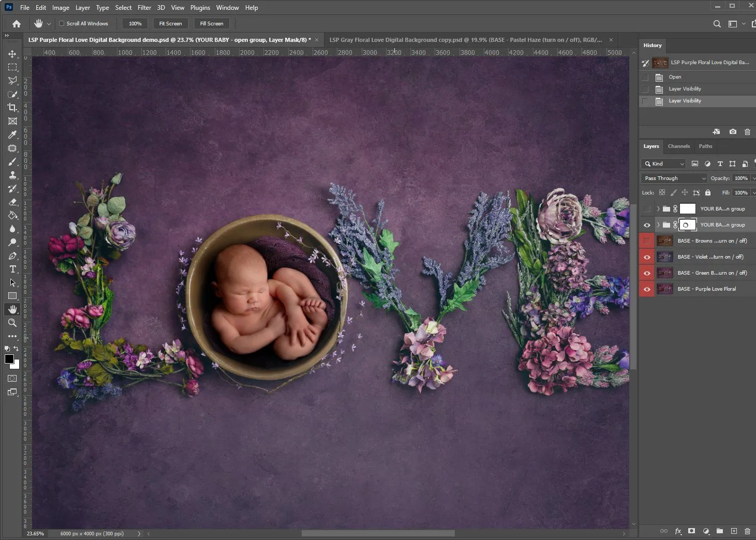Select the Polygonal Lasso tool
The image size is (756, 540).
click(12, 81)
